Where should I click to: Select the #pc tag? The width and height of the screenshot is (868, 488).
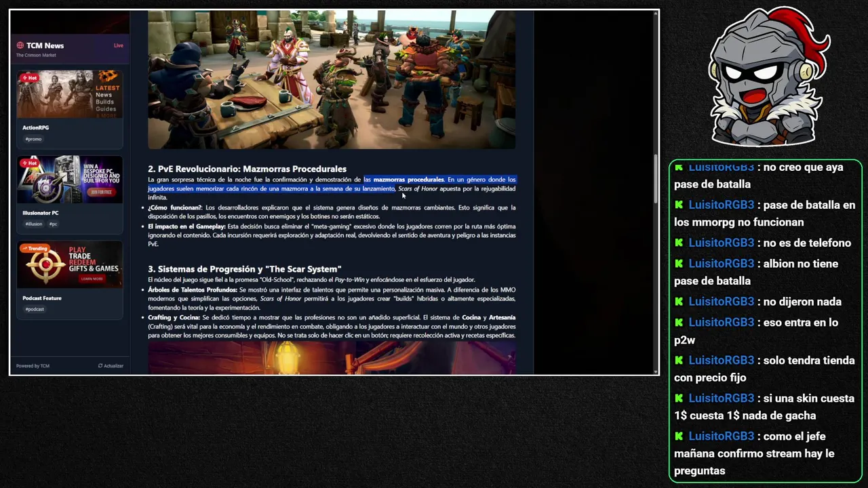point(54,224)
